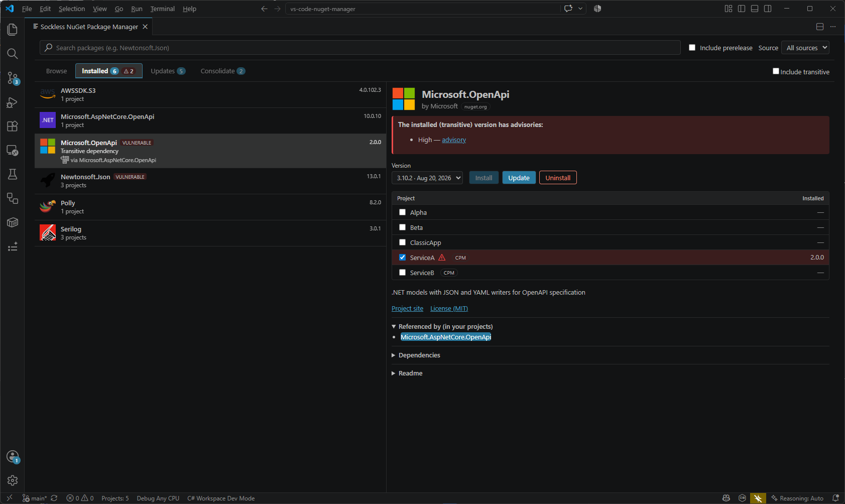Open the Selection menu
Viewport: 845px width, 504px height.
pyautogui.click(x=72, y=9)
